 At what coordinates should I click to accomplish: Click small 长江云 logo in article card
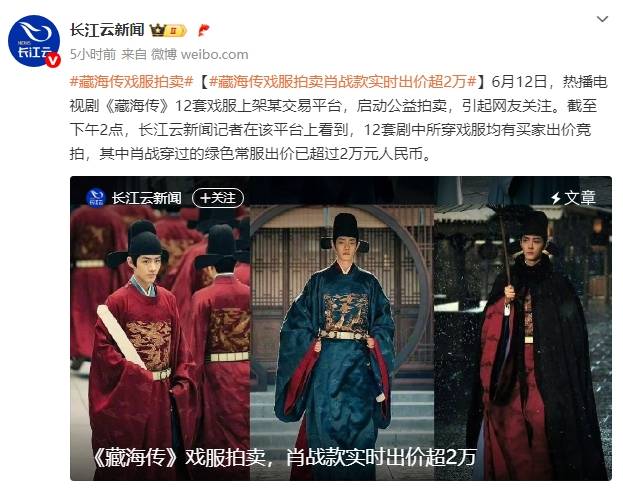coord(96,197)
